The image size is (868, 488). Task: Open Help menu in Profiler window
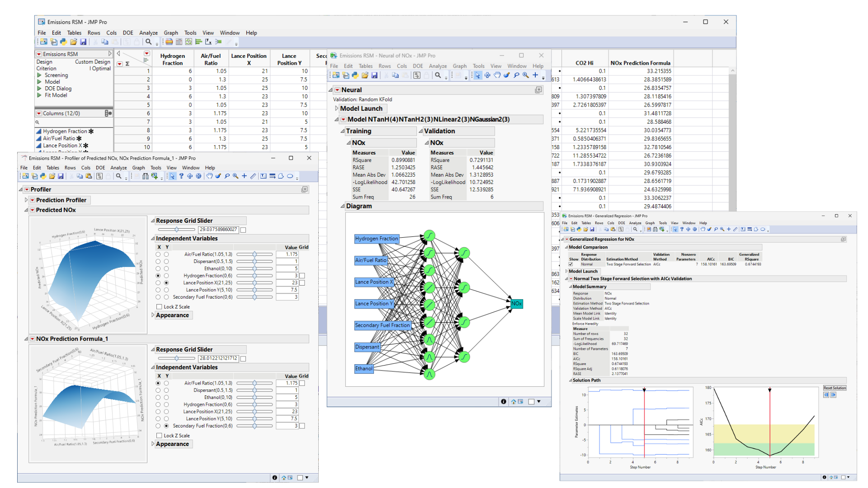(x=210, y=168)
